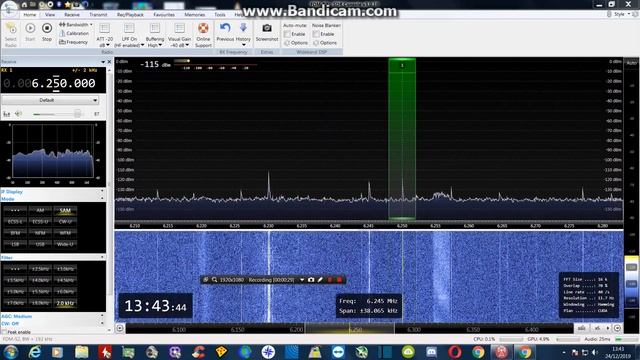Viewport: 640px width, 360px height.
Task: Click the speaker mute icon in Receive panel
Action: tap(18, 113)
